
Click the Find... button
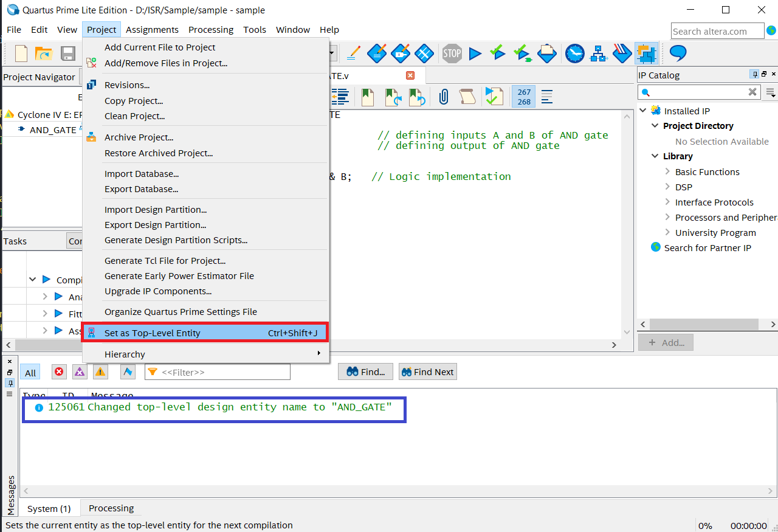point(365,372)
